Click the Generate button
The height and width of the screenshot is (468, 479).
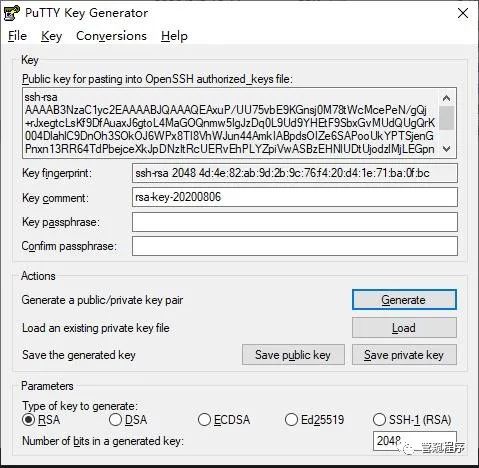pyautogui.click(x=404, y=300)
